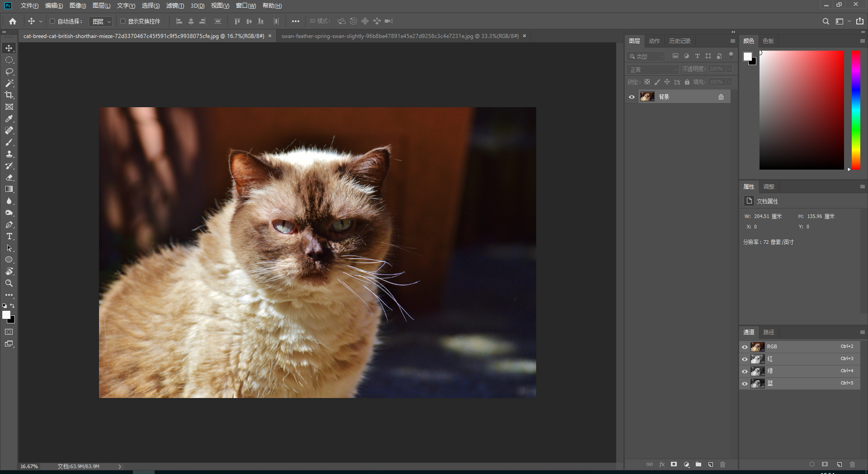868x474 pixels.
Task: Select the Lasso tool
Action: 9,71
